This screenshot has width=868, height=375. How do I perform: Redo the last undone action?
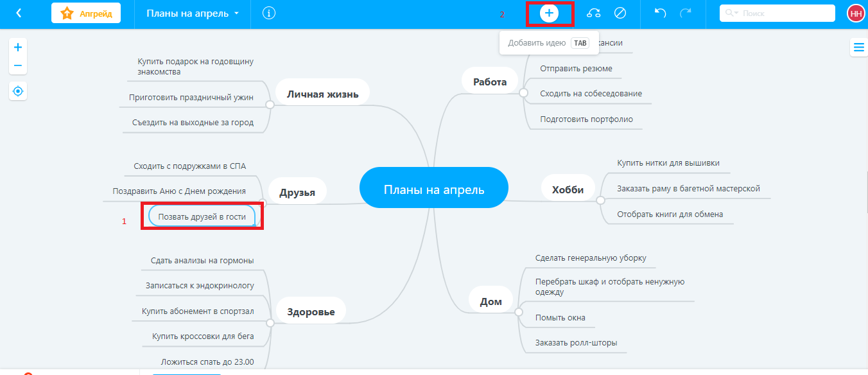pyautogui.click(x=686, y=13)
